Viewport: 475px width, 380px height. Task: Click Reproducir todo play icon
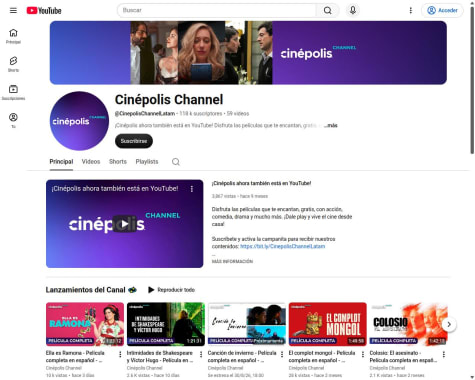coord(151,290)
